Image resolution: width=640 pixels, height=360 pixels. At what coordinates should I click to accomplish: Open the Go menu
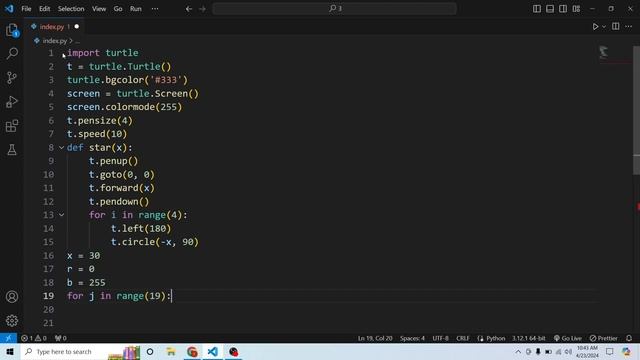point(118,9)
